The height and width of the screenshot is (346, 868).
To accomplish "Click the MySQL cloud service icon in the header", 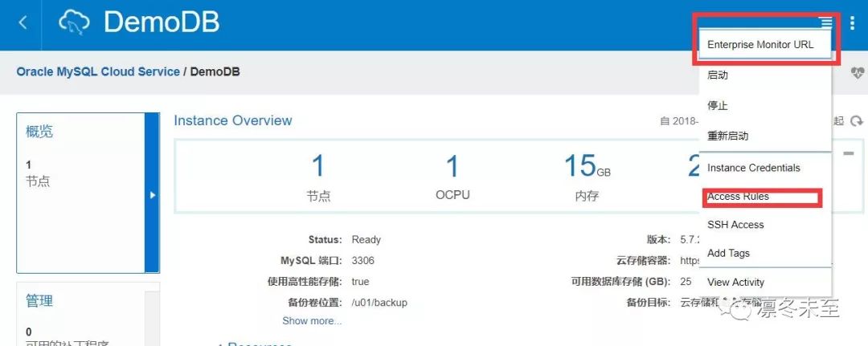I will click(x=74, y=23).
